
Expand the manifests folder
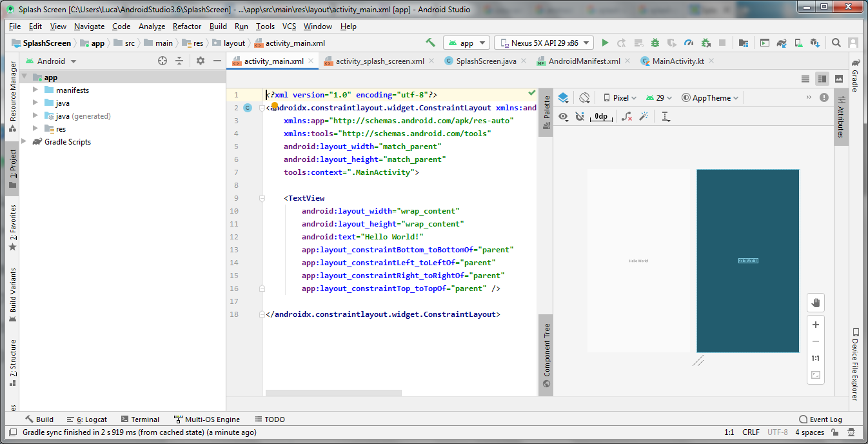tap(35, 90)
